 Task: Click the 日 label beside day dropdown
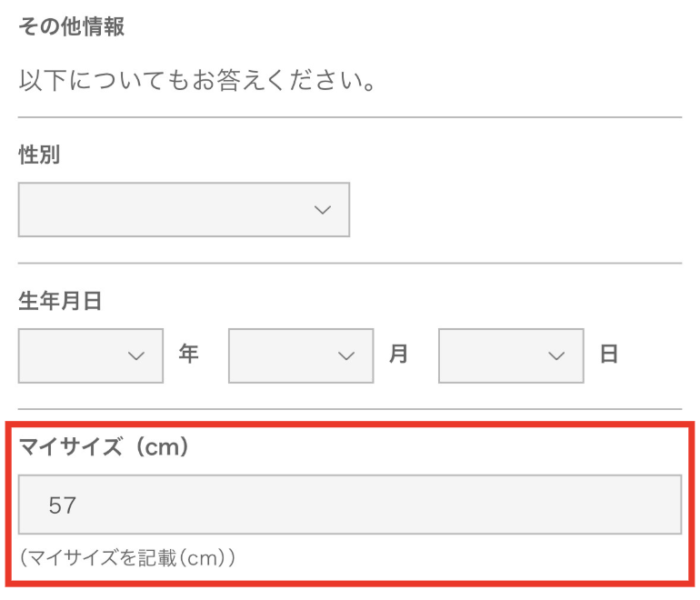coord(608,355)
